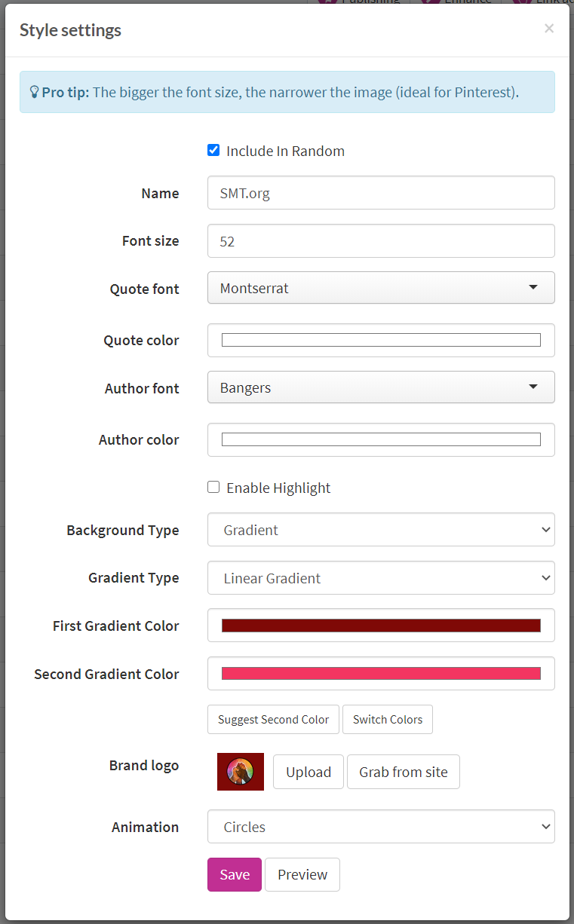Open the Second Gradient Color swatch

(x=381, y=674)
